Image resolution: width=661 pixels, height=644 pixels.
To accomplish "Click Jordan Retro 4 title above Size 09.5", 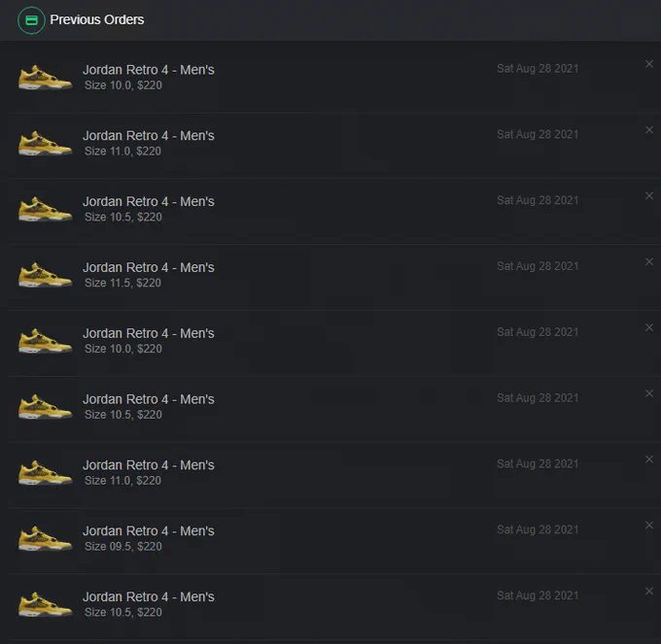I will [x=149, y=531].
